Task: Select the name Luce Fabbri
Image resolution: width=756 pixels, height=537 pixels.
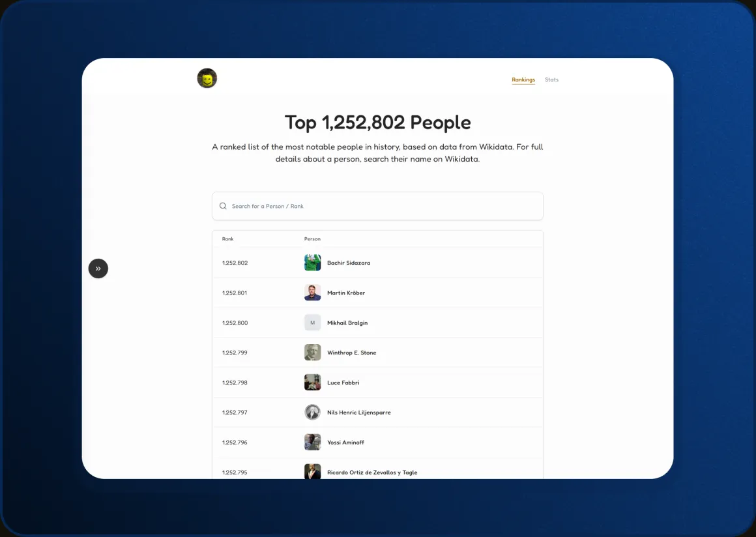Action: point(343,383)
